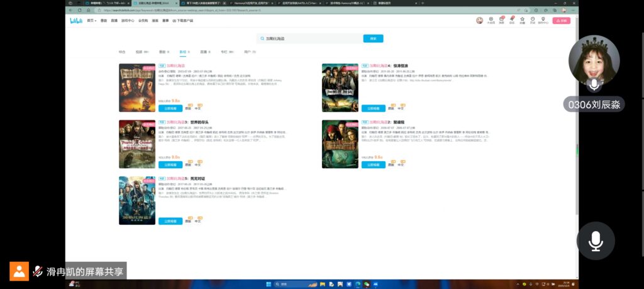The image size is (644, 289).
Task: Select the 专栏 search results tab
Action: pyautogui.click(x=227, y=52)
